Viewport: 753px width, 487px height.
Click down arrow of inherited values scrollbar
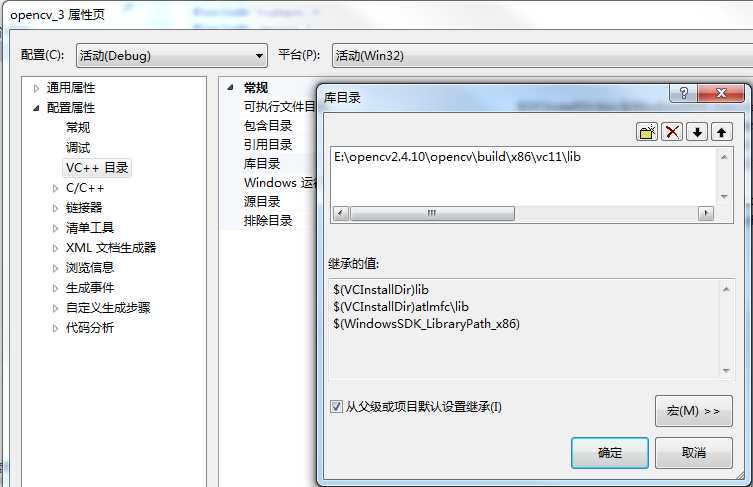click(726, 370)
